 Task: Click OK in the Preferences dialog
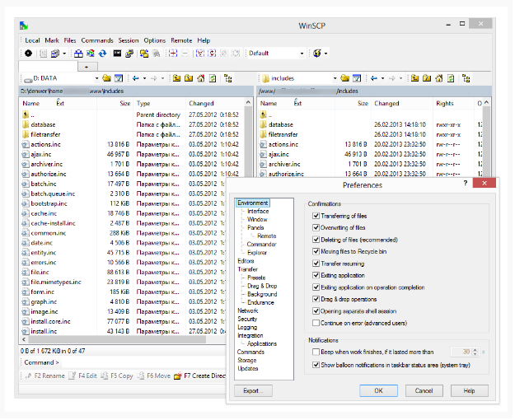point(378,391)
